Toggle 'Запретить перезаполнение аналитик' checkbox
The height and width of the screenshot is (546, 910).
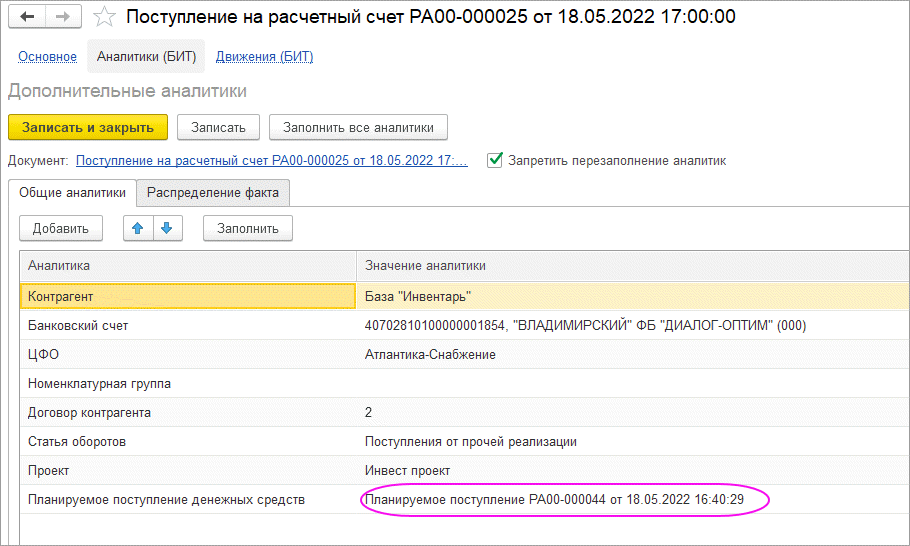pyautogui.click(x=494, y=160)
